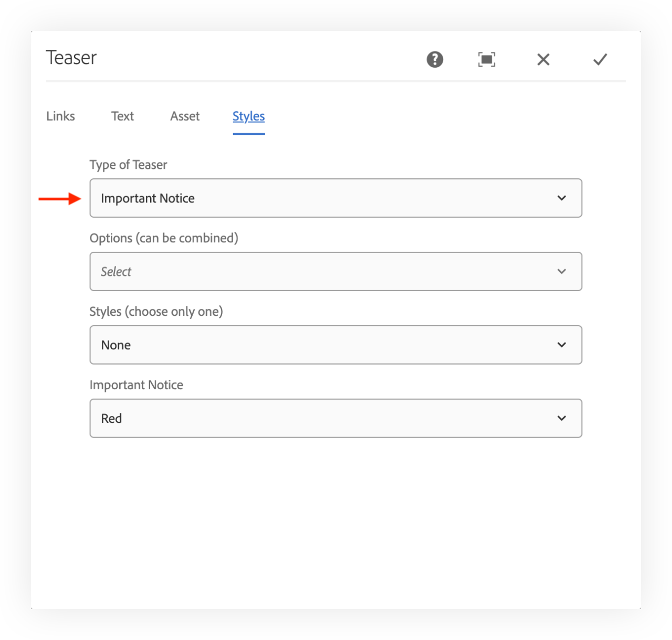
Task: Switch to the Text tab
Action: [122, 116]
